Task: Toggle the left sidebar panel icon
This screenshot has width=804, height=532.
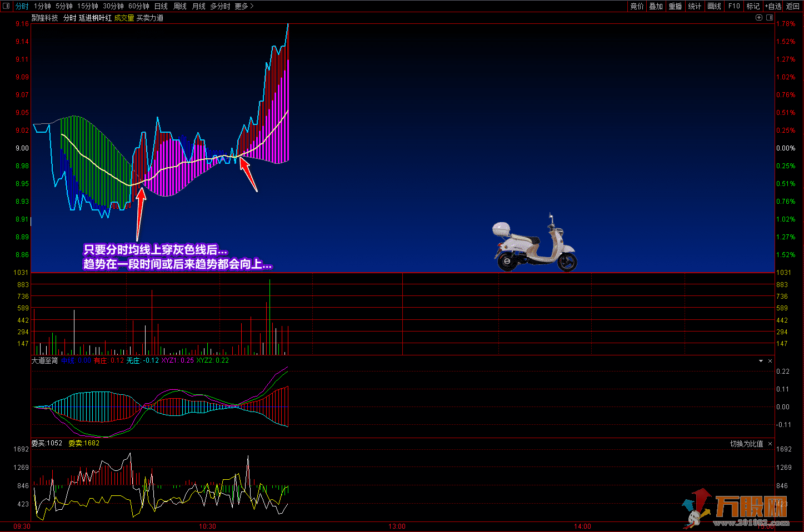Action: tap(6, 6)
